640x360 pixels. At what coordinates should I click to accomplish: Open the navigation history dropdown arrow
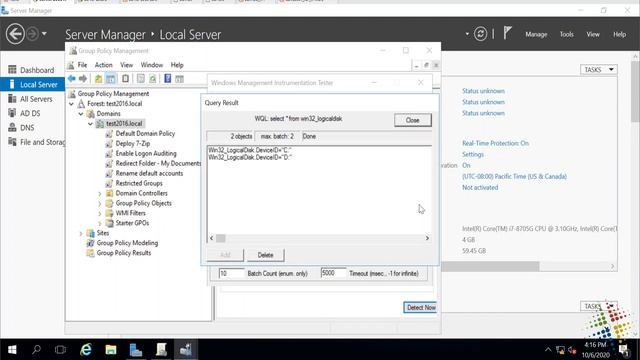[44, 33]
